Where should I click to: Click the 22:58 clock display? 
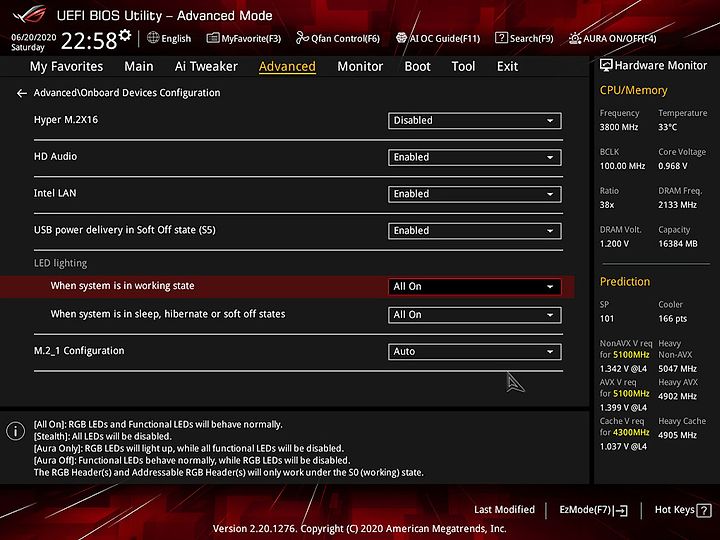coord(89,40)
